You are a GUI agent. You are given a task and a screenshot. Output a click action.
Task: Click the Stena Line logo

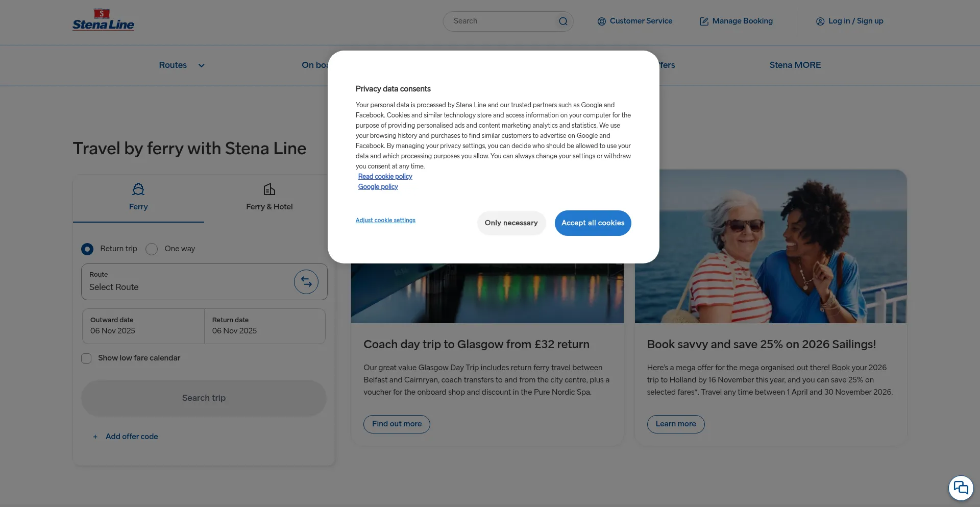pyautogui.click(x=103, y=20)
